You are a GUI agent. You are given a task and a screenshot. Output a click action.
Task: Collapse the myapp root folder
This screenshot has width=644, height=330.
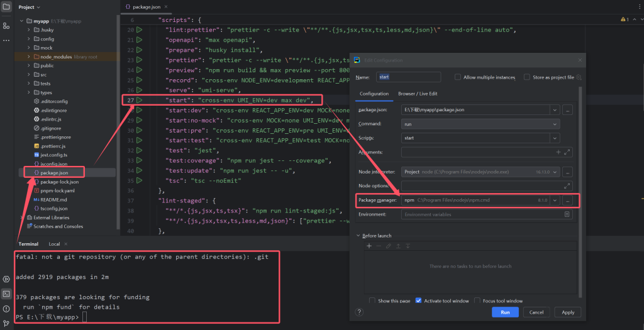(x=21, y=21)
